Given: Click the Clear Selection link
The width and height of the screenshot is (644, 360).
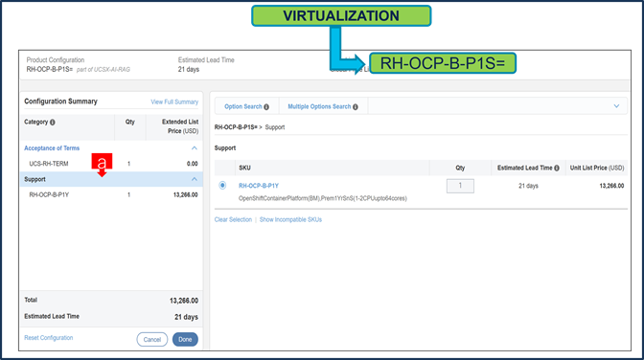Looking at the screenshot, I should 233,219.
